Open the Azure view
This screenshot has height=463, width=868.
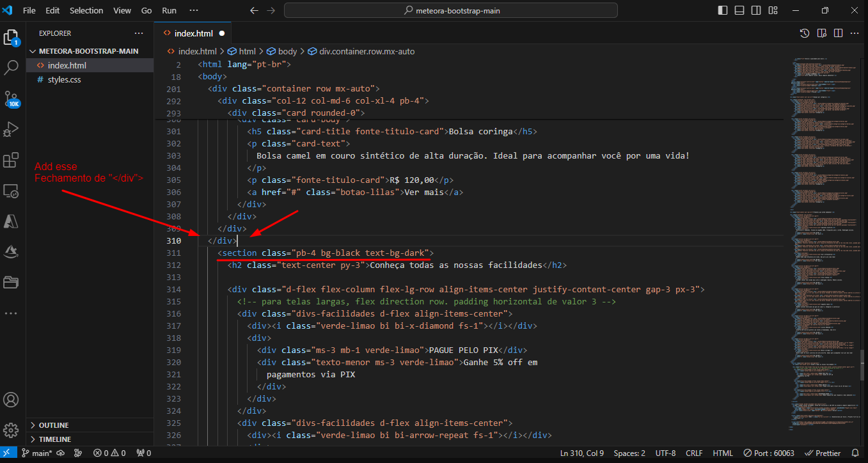point(11,221)
